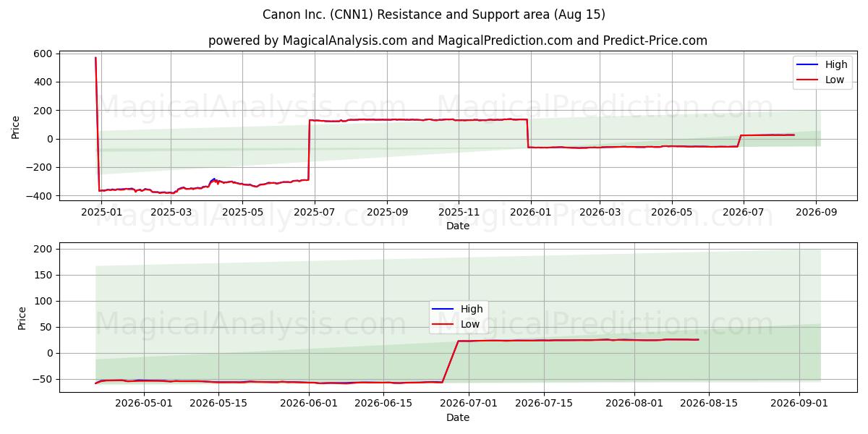Click the '2025-03' x-axis tick label
This screenshot has height=434, width=868.
coord(171,213)
